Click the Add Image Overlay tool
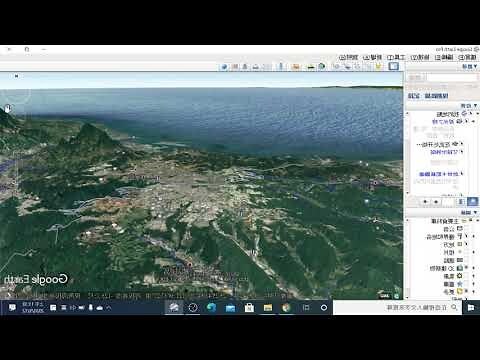The width and height of the screenshot is (480, 360). [348, 66]
